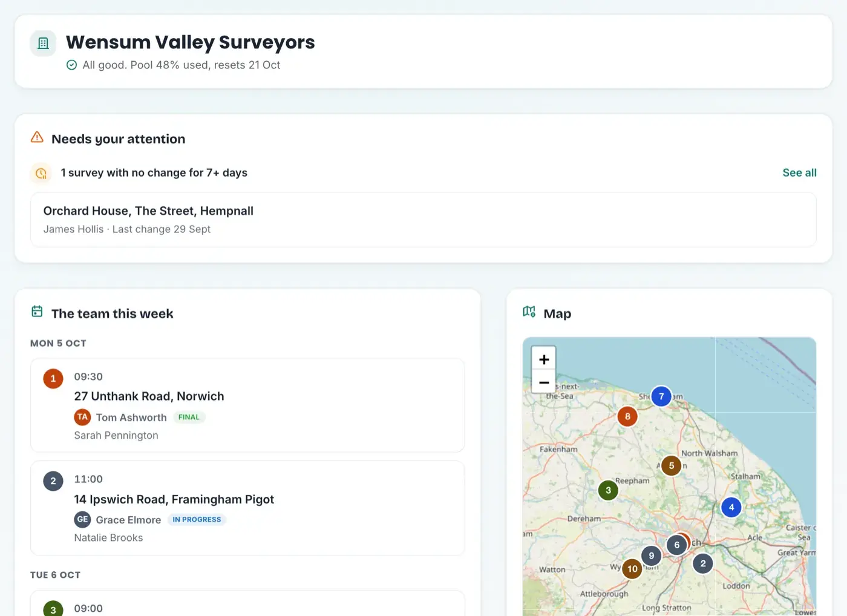847x616 pixels.
Task: Click the warning triangle icon
Action: pos(37,137)
